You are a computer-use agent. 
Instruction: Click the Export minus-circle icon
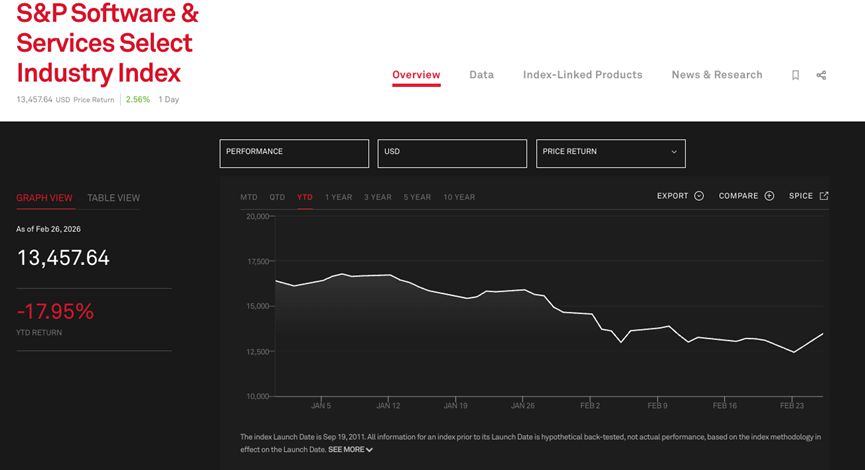click(x=699, y=196)
